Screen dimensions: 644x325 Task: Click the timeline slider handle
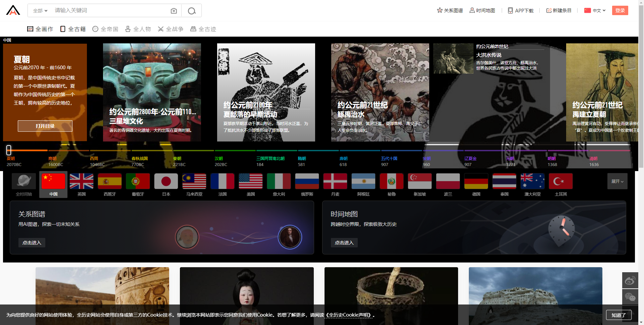tap(9, 150)
